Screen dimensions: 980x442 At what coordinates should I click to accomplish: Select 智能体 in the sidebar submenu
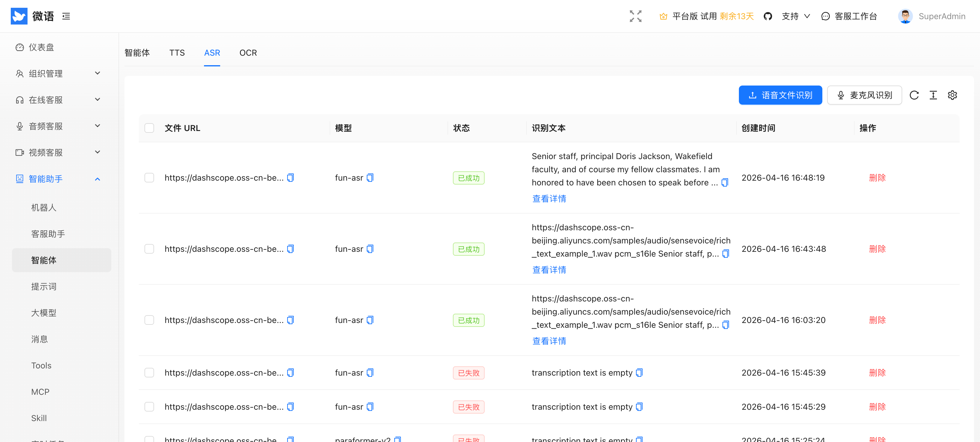click(61, 260)
